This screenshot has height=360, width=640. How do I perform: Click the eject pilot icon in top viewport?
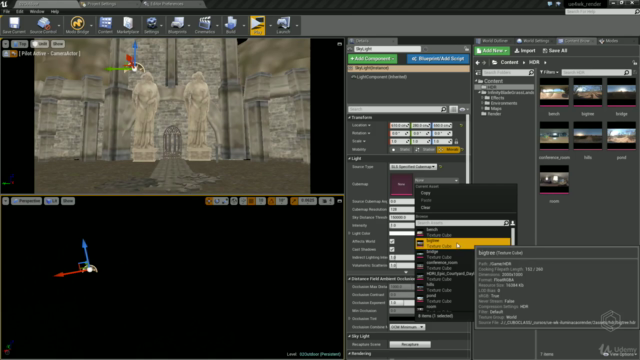7,53
